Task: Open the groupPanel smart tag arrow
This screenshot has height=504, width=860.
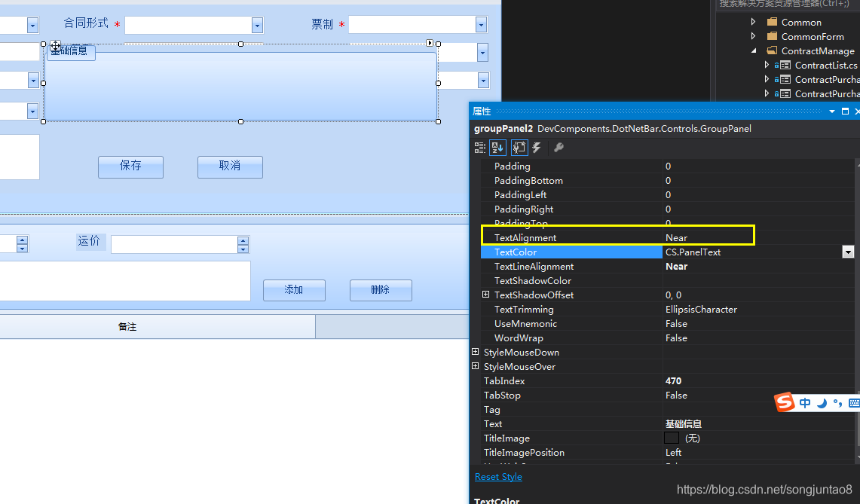Action: point(430,43)
